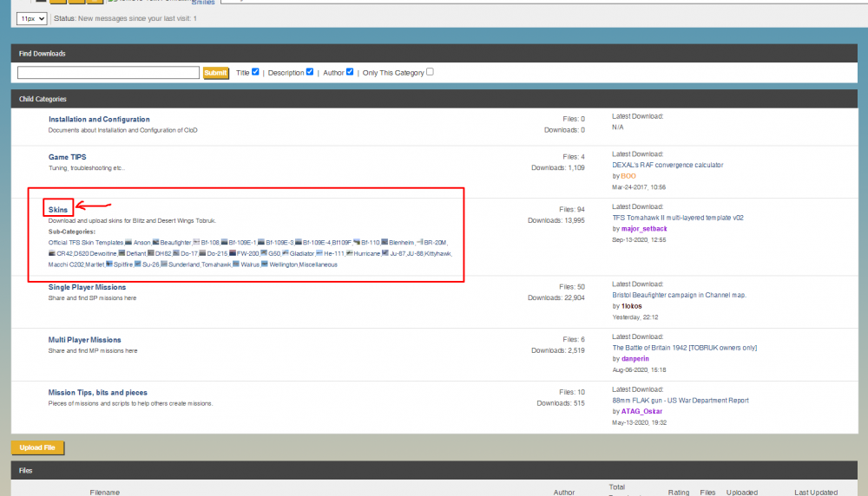This screenshot has width=868, height=496.
Task: Open The Battle of Britain 1942 download
Action: coord(685,347)
